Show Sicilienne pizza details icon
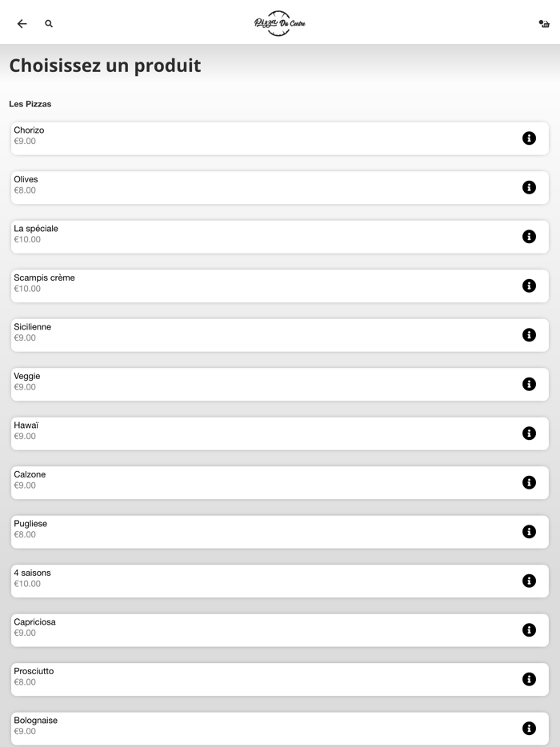This screenshot has height=747, width=560. pos(529,335)
